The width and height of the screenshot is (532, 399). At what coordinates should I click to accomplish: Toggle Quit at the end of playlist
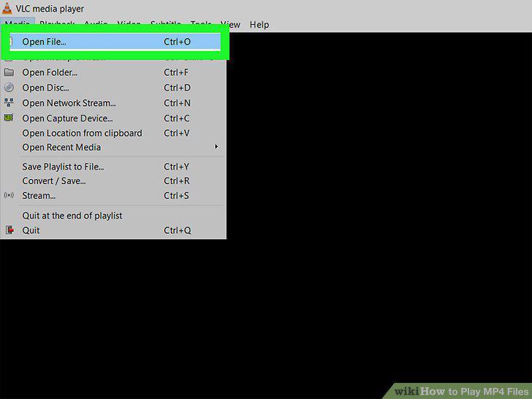point(113,216)
